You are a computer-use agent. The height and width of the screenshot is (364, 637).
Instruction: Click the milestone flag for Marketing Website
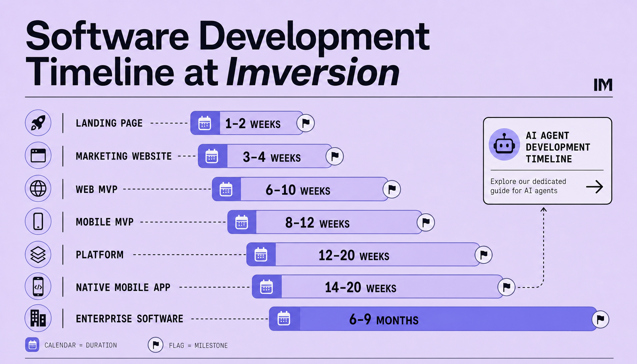click(x=335, y=156)
